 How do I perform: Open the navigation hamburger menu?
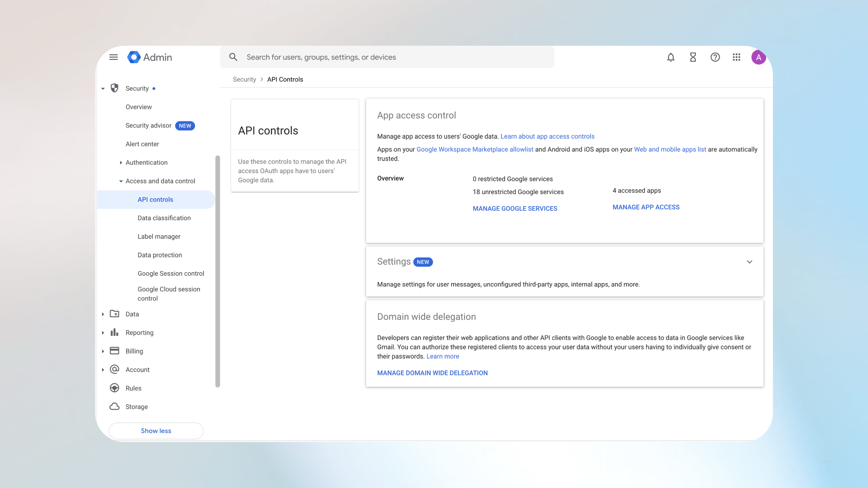pyautogui.click(x=113, y=57)
